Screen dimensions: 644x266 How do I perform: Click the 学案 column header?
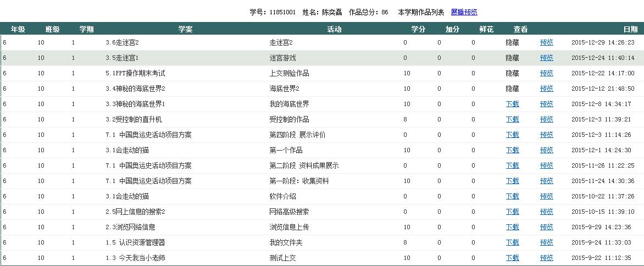tap(185, 30)
